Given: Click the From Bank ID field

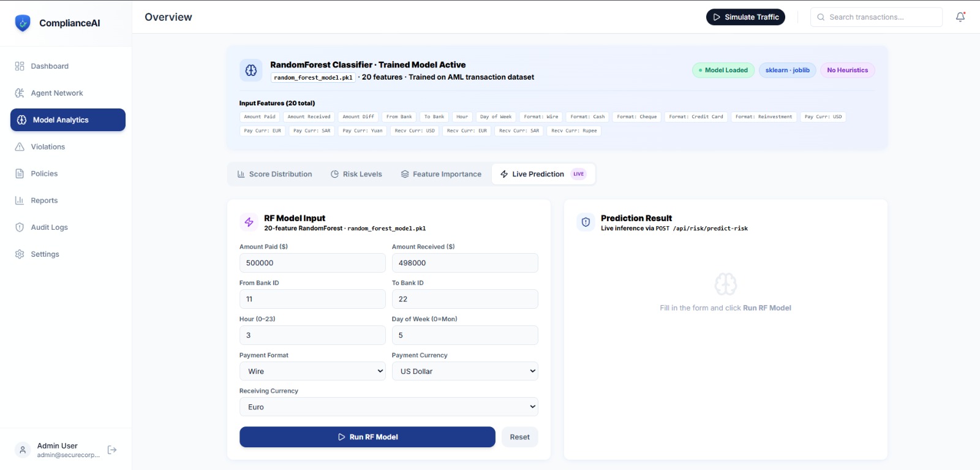Looking at the screenshot, I should click(312, 299).
